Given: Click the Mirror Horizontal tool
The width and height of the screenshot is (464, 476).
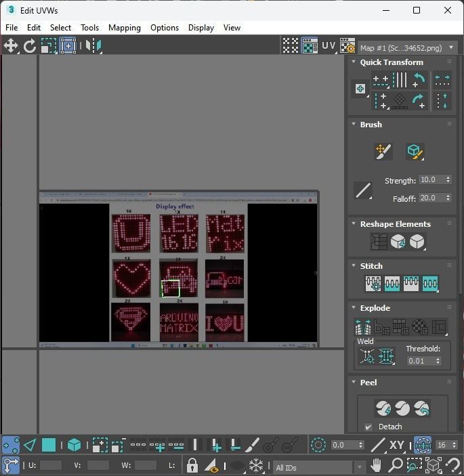Looking at the screenshot, I should 93,46.
